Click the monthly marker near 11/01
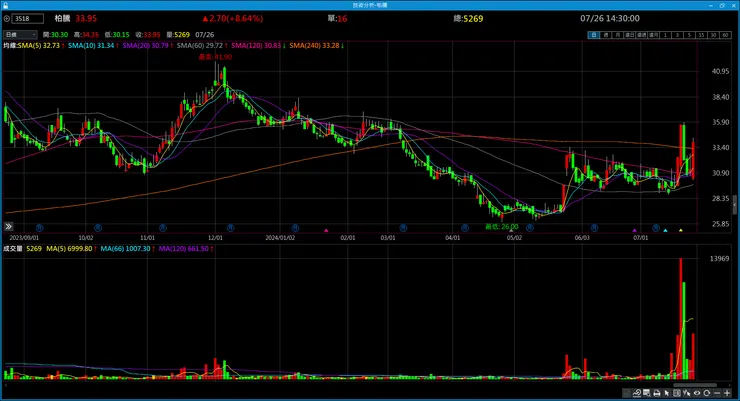This screenshot has width=740, height=401. click(x=163, y=228)
